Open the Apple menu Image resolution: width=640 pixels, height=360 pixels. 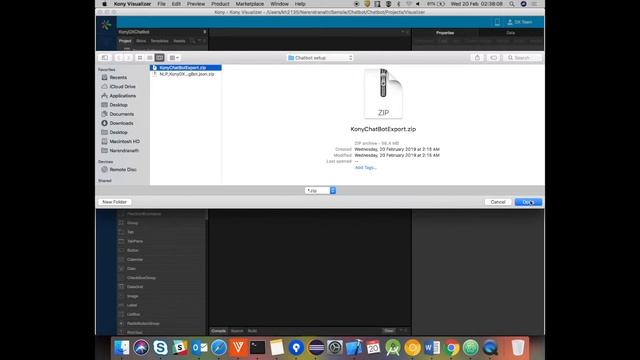[104, 4]
